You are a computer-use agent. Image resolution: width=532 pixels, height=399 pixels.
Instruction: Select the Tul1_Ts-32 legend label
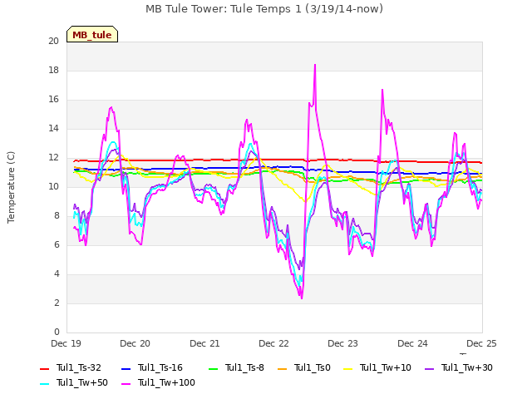click(x=79, y=367)
